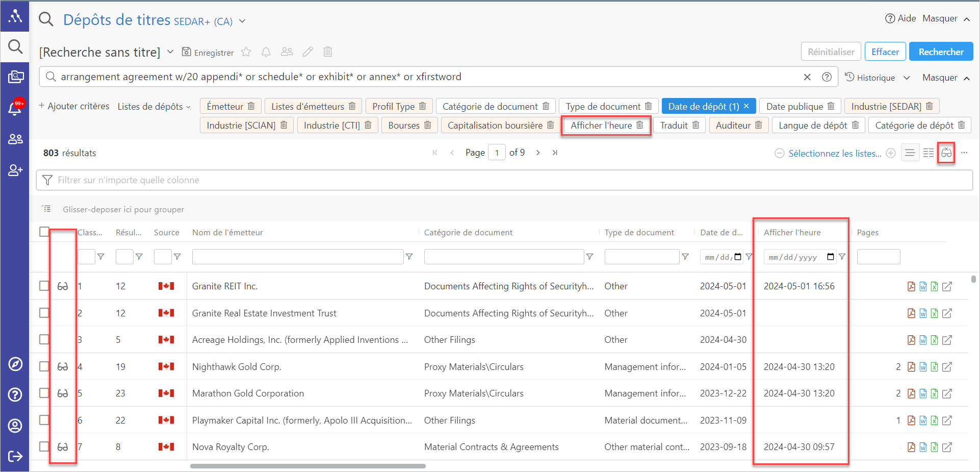Open the compass explore icon
This screenshot has height=472, width=980.
[x=15, y=364]
